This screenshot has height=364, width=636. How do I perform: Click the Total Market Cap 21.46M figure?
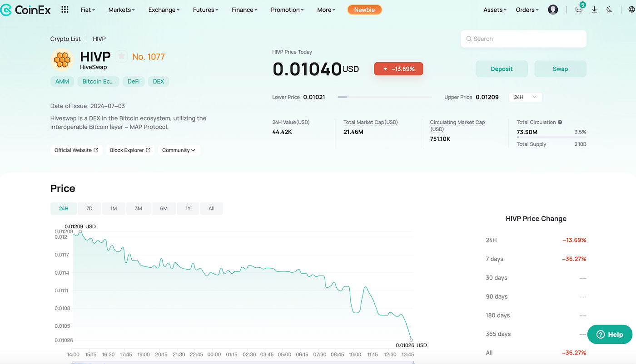353,132
